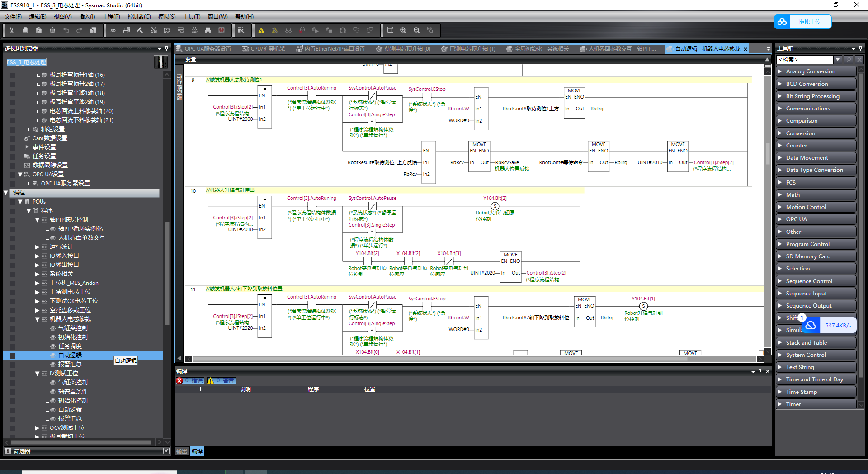The image size is (868, 474).
Task: Toggle the 0 错误 errors filter
Action: pyautogui.click(x=190, y=381)
